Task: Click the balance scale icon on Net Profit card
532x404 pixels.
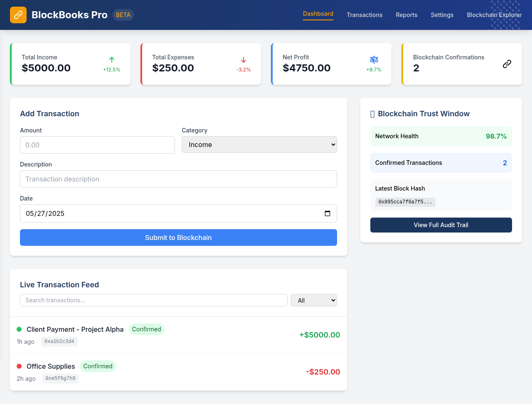Action: [x=374, y=59]
